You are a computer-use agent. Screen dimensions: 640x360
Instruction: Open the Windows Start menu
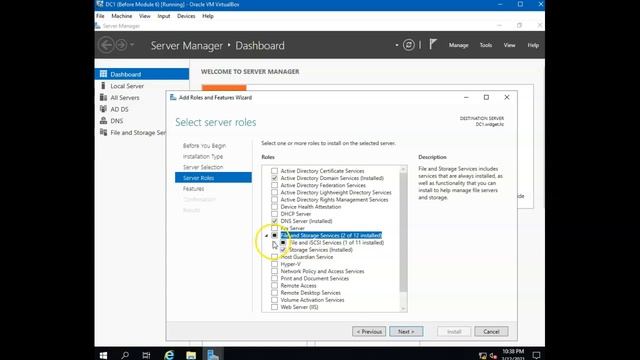tap(103, 355)
